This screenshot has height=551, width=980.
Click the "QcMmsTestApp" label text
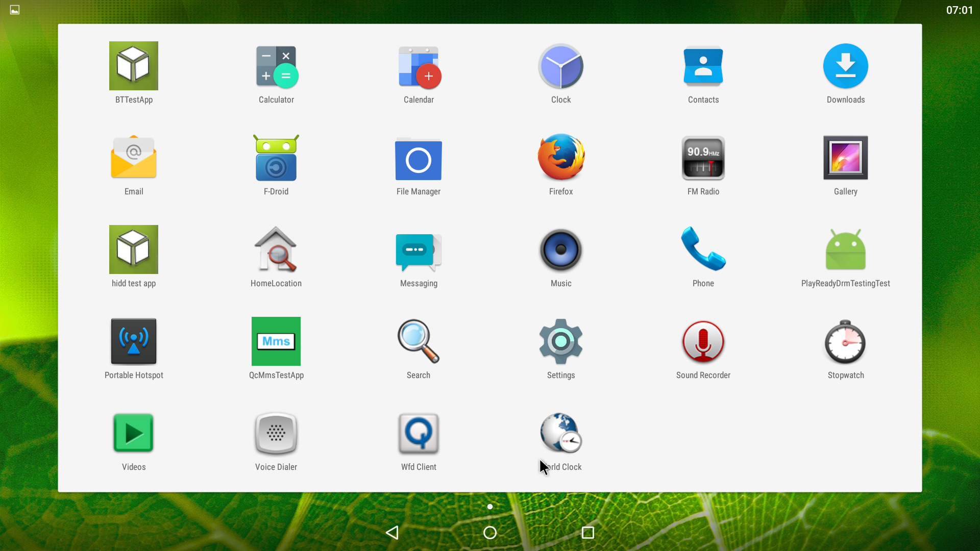276,375
